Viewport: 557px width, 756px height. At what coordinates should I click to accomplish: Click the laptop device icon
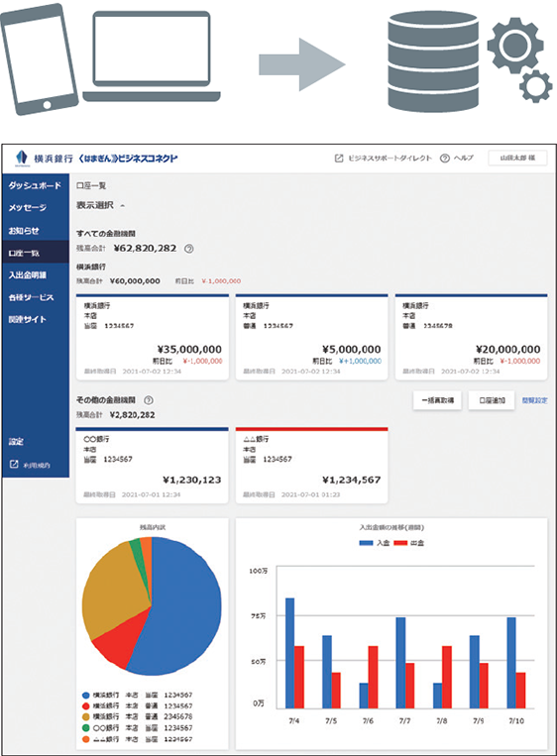pyautogui.click(x=152, y=56)
